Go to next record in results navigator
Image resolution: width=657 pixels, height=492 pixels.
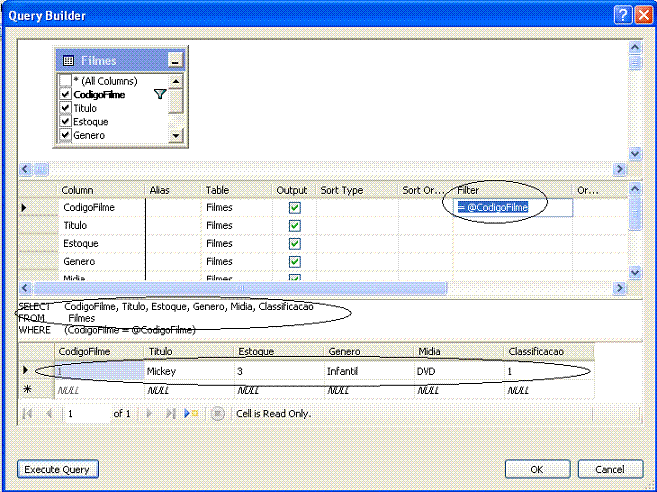[x=149, y=414]
